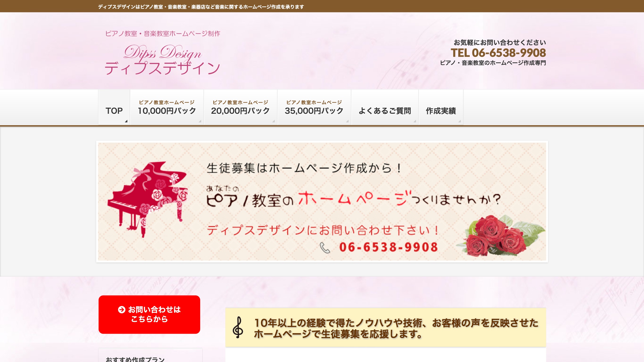Open よくあるご質問 page
This screenshot has width=644, height=362.
tap(385, 107)
